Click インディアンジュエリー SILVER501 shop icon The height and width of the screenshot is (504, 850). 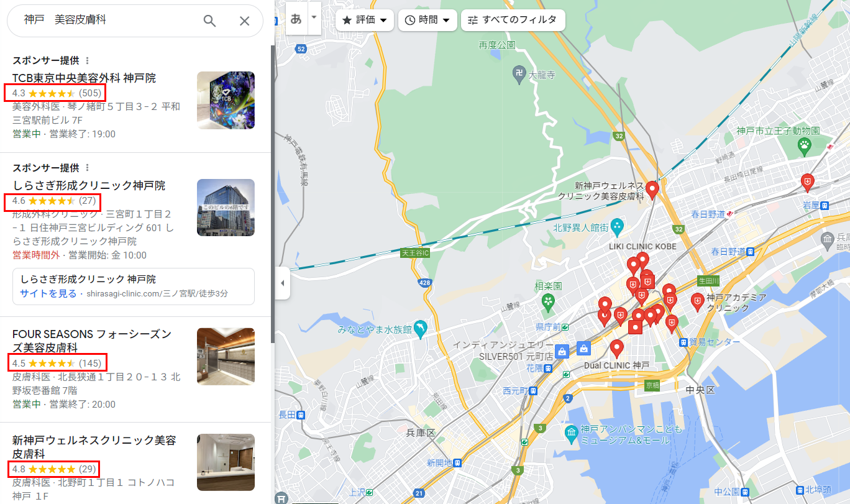(x=562, y=352)
